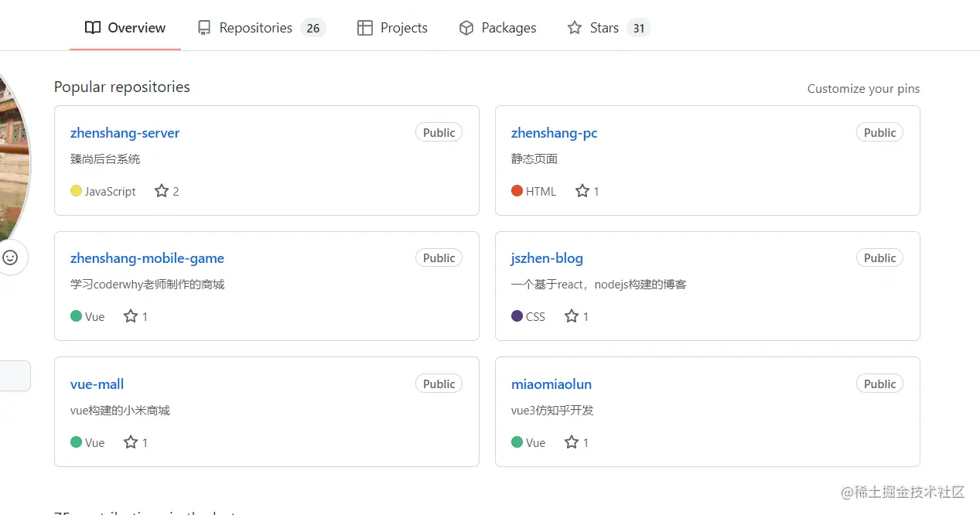This screenshot has width=980, height=515.
Task: Click the "Popular repositories" heading
Action: (122, 87)
